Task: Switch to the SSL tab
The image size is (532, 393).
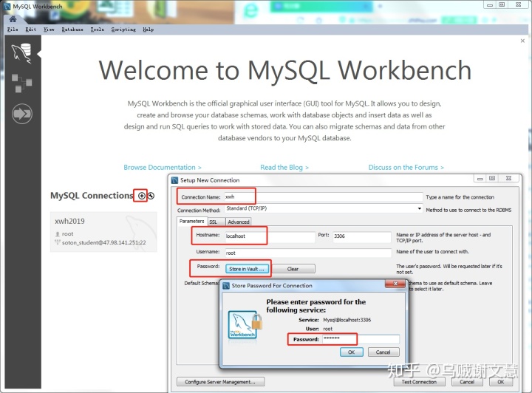Action: pyautogui.click(x=216, y=222)
